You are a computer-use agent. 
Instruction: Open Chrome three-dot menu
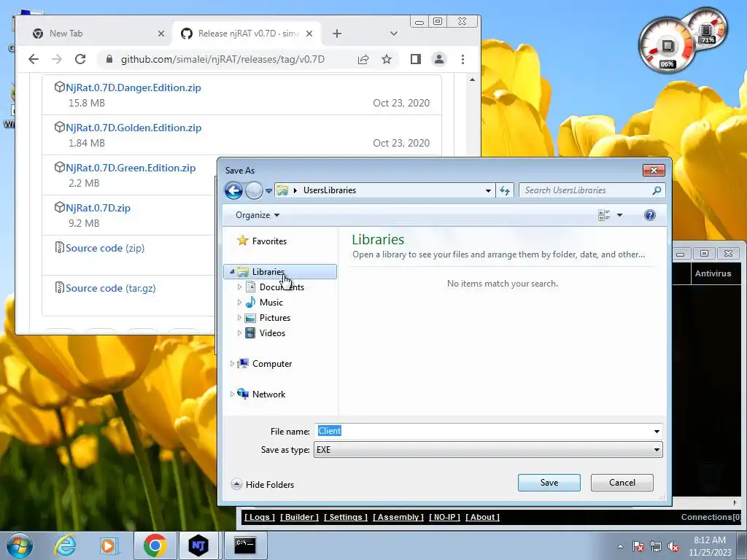[x=462, y=59]
